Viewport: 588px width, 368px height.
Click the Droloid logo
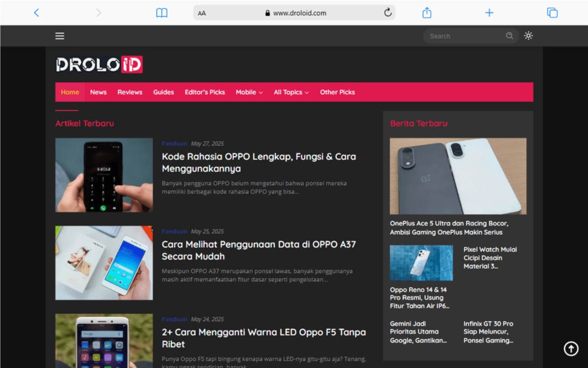[x=99, y=65]
